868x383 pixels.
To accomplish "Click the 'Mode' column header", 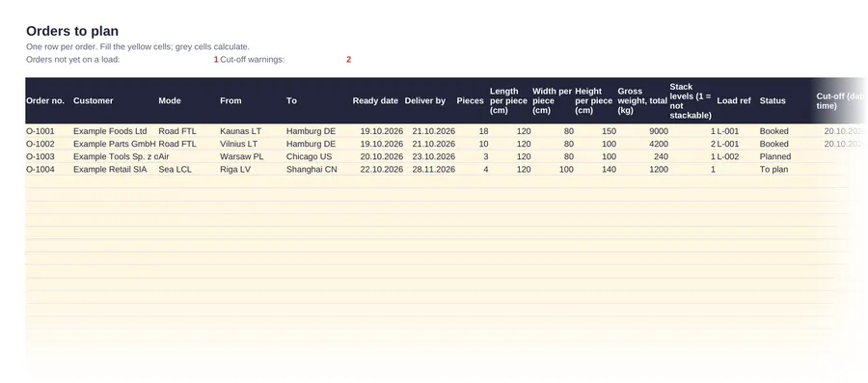I will coord(170,100).
